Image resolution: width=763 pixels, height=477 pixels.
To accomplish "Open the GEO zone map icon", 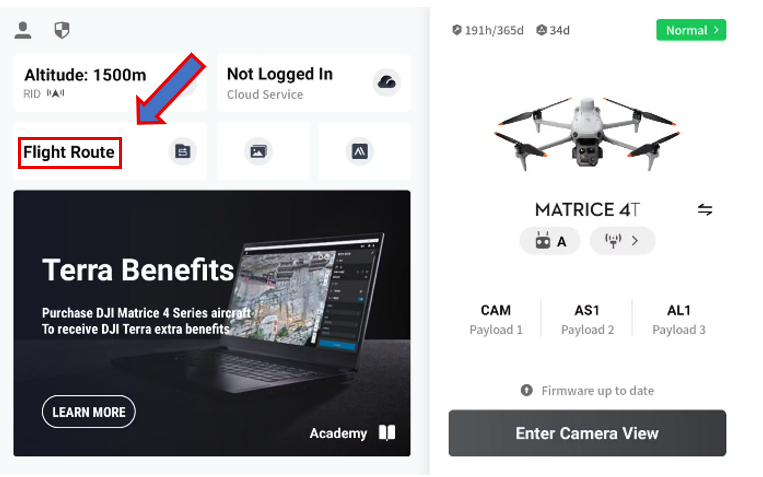I will click(360, 151).
